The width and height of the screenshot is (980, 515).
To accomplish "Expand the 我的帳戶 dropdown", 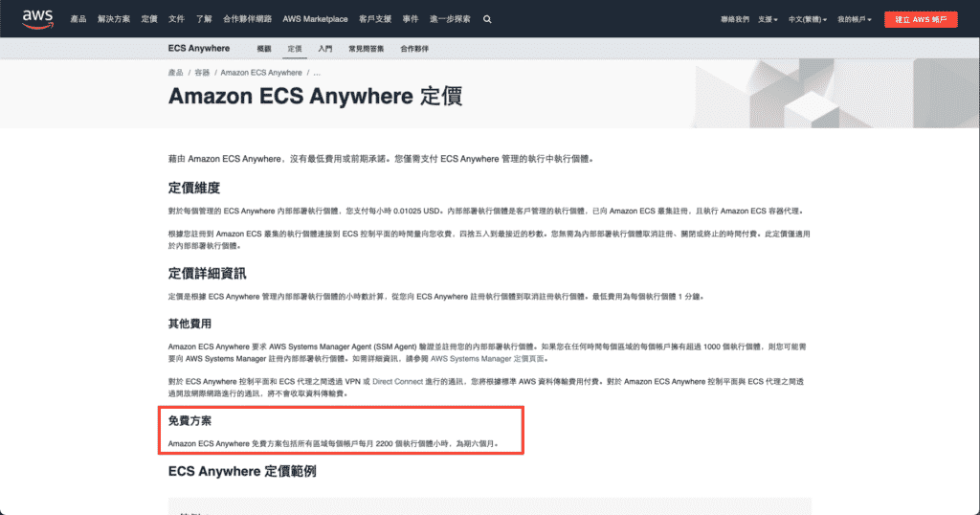I will click(x=855, y=19).
